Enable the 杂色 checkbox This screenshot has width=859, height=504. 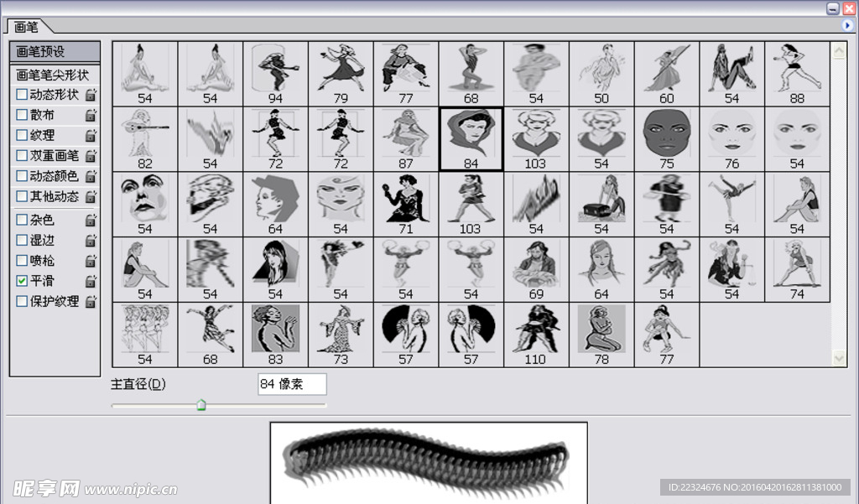pyautogui.click(x=22, y=220)
